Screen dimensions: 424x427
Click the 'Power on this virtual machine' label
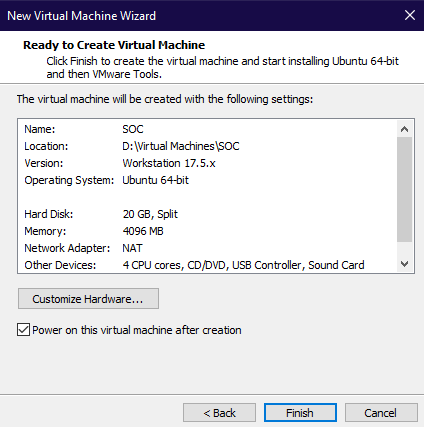tap(137, 330)
